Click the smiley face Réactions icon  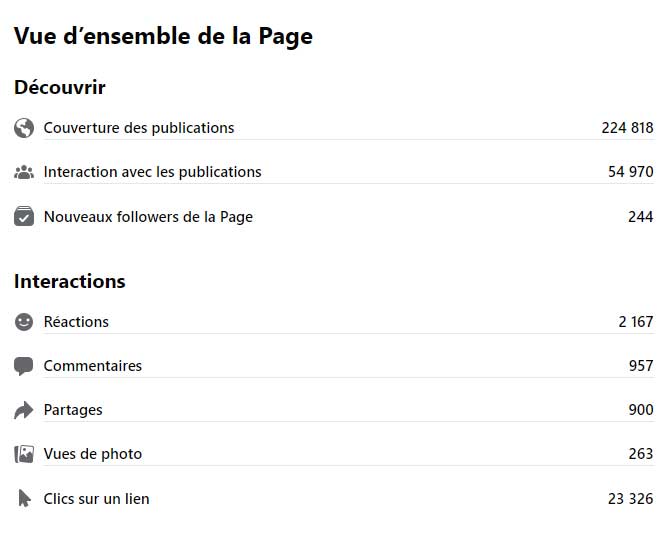(24, 322)
